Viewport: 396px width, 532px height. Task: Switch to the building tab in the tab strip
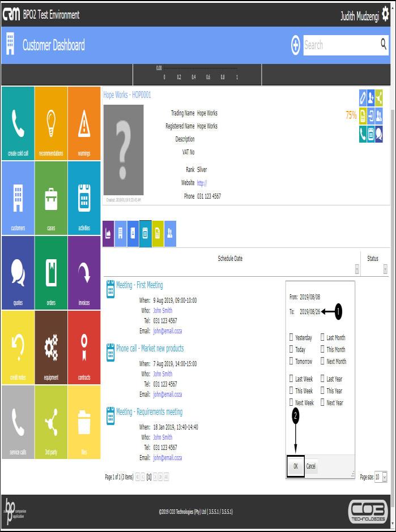tap(121, 234)
